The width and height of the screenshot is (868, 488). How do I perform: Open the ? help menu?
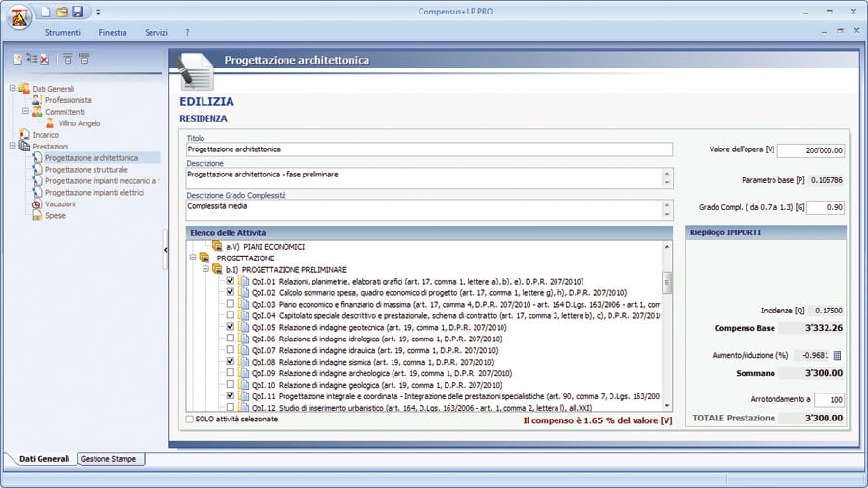click(x=187, y=33)
